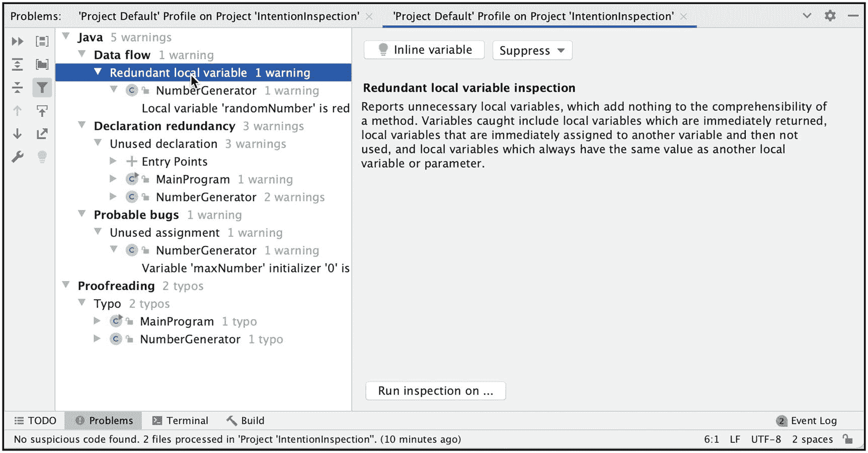
Task: Open the Suppress dropdown
Action: coord(532,50)
